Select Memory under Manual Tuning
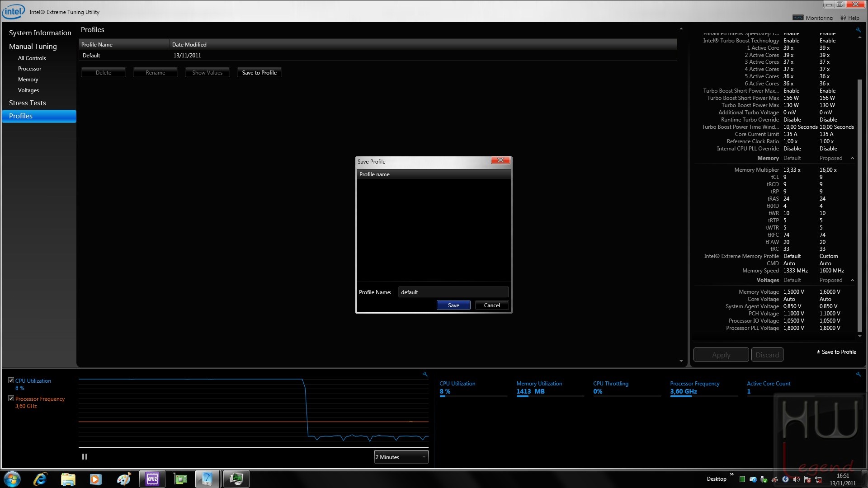This screenshot has width=868, height=488. (x=28, y=80)
